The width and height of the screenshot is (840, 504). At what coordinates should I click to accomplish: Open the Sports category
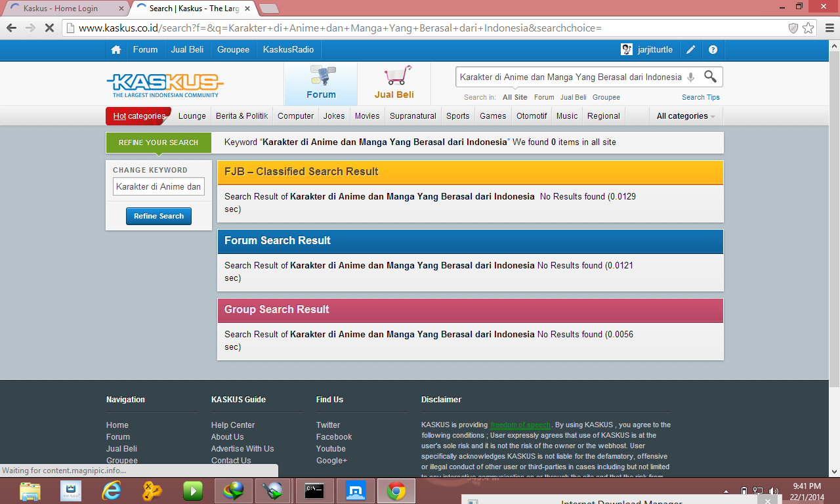(x=458, y=116)
